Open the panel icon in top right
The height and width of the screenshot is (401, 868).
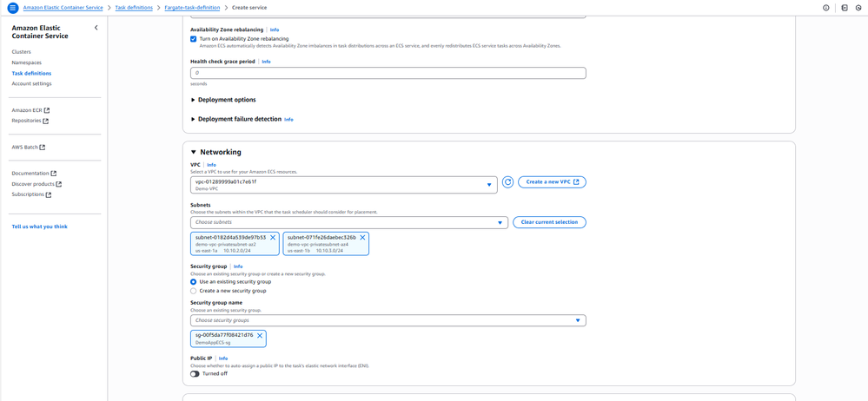point(845,8)
